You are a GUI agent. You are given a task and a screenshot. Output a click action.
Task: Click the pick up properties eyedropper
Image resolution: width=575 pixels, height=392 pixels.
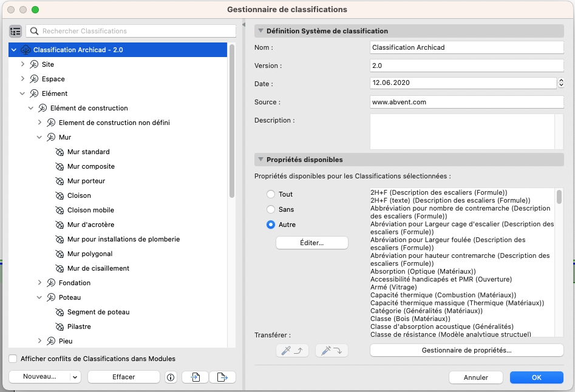[292, 351]
